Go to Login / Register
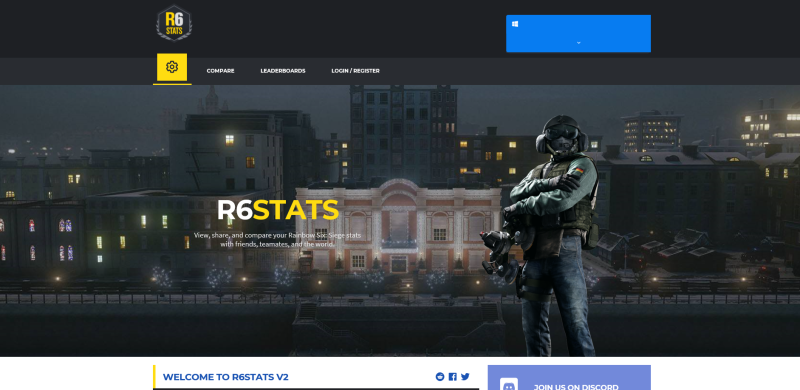The image size is (800, 390). pos(356,71)
